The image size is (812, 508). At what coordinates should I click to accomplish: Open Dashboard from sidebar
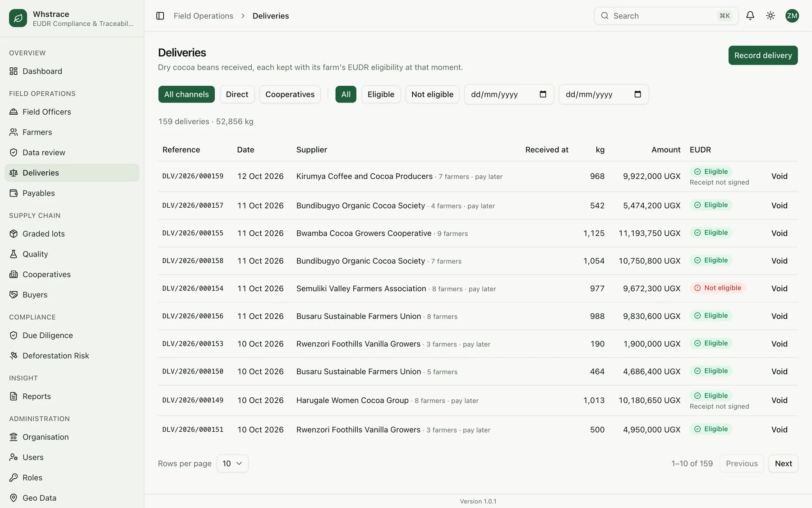(x=72, y=71)
